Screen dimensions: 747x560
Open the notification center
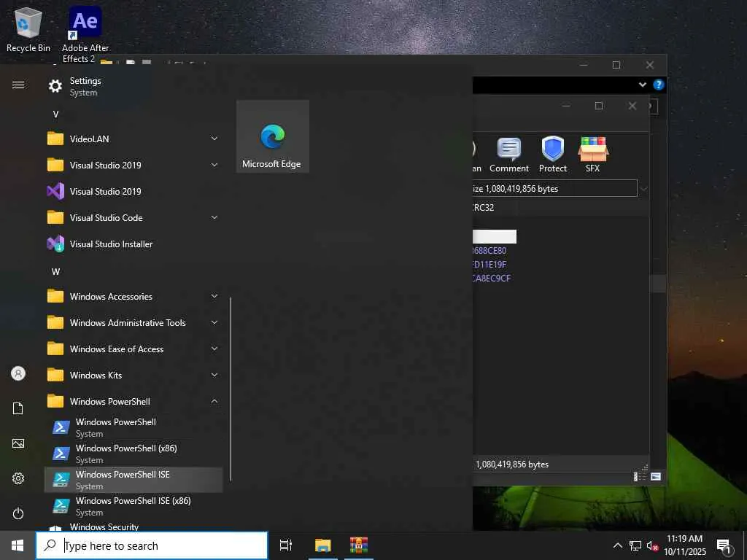[724, 546]
